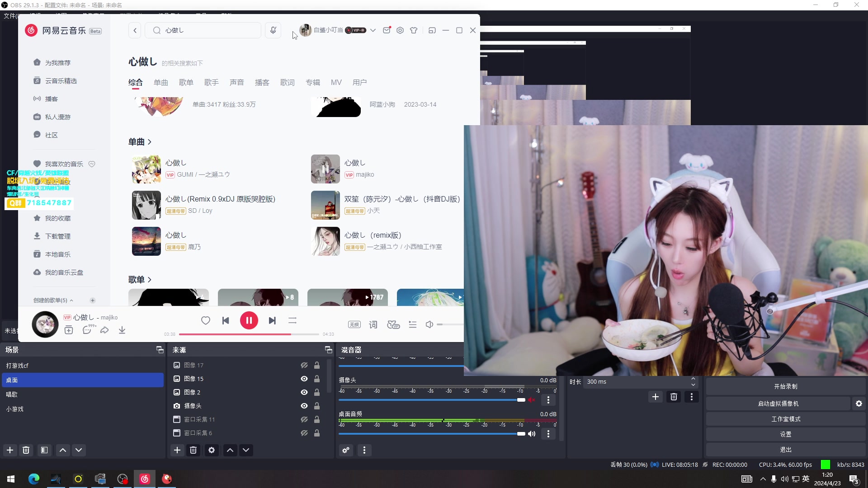This screenshot has height=488, width=868.
Task: Switch to the 单曲 search tab
Action: [x=161, y=82]
